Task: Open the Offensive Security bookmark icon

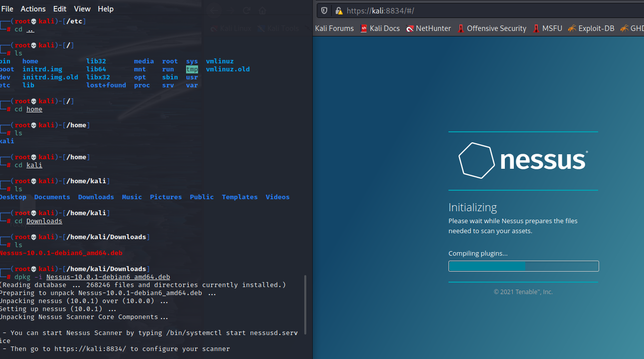Action: 461,28
